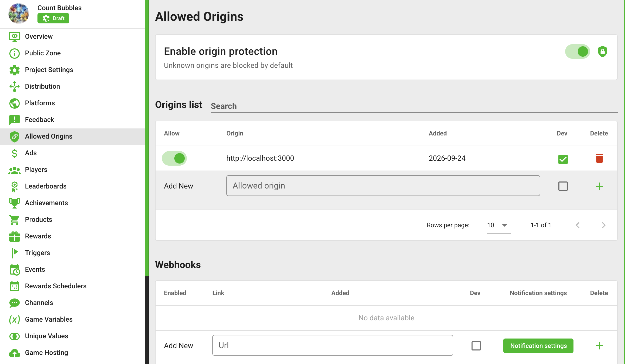Open Unique Values section
Viewport: 625px width, 364px height.
[x=72, y=336]
